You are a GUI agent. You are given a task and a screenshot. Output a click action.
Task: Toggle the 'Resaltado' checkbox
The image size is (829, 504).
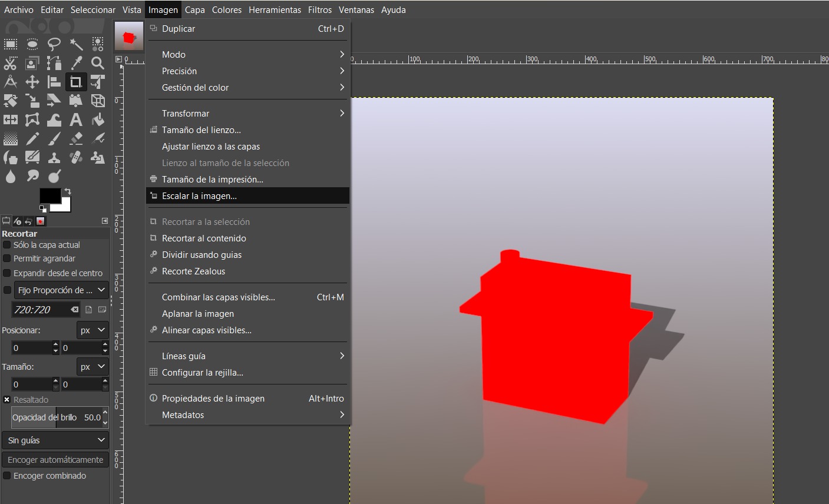tap(7, 400)
